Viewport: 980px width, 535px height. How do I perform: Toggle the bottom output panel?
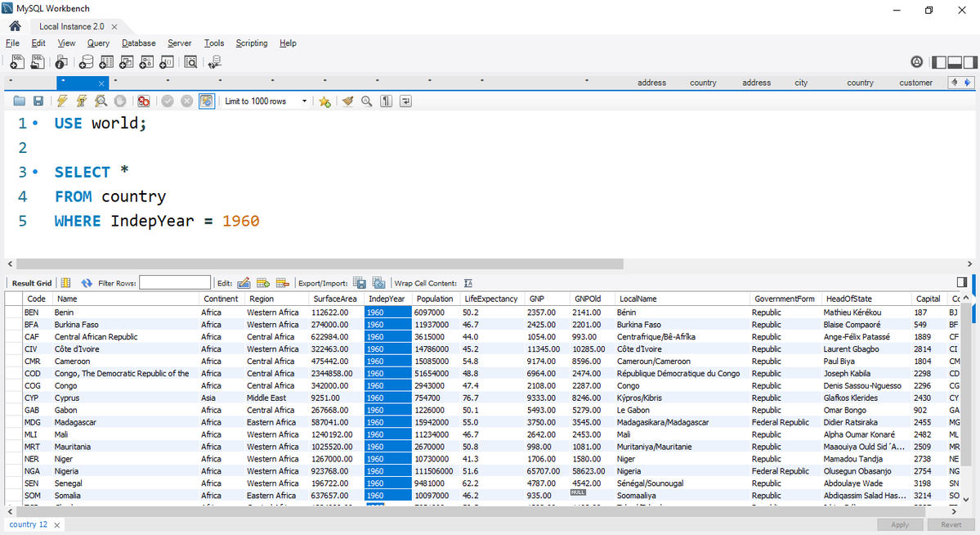click(x=955, y=62)
